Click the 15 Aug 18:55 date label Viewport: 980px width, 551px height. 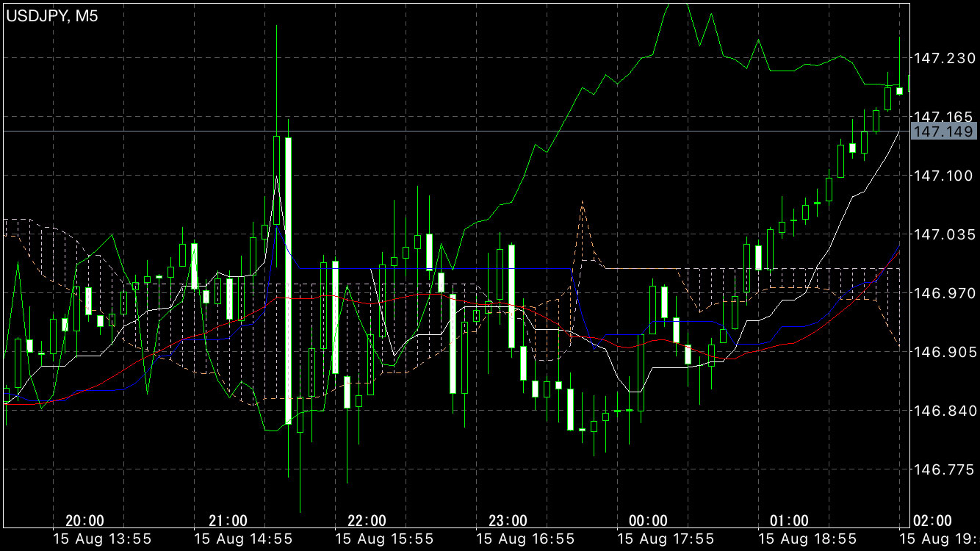click(807, 539)
